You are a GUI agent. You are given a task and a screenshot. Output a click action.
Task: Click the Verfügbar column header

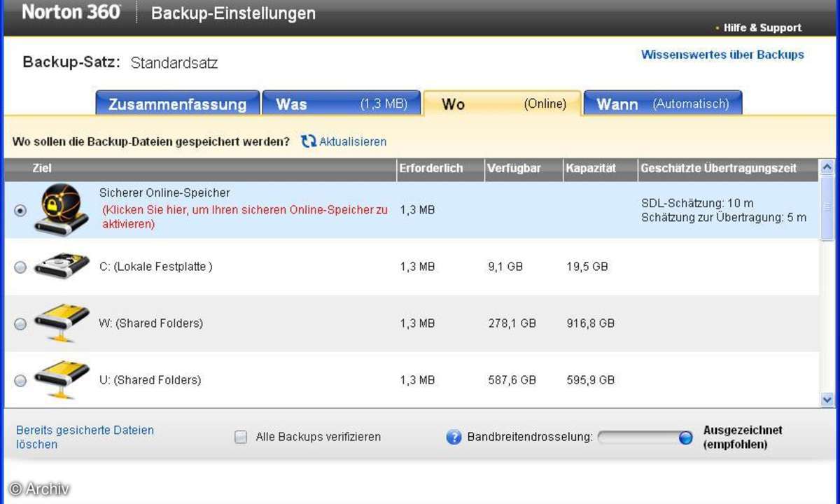(524, 169)
